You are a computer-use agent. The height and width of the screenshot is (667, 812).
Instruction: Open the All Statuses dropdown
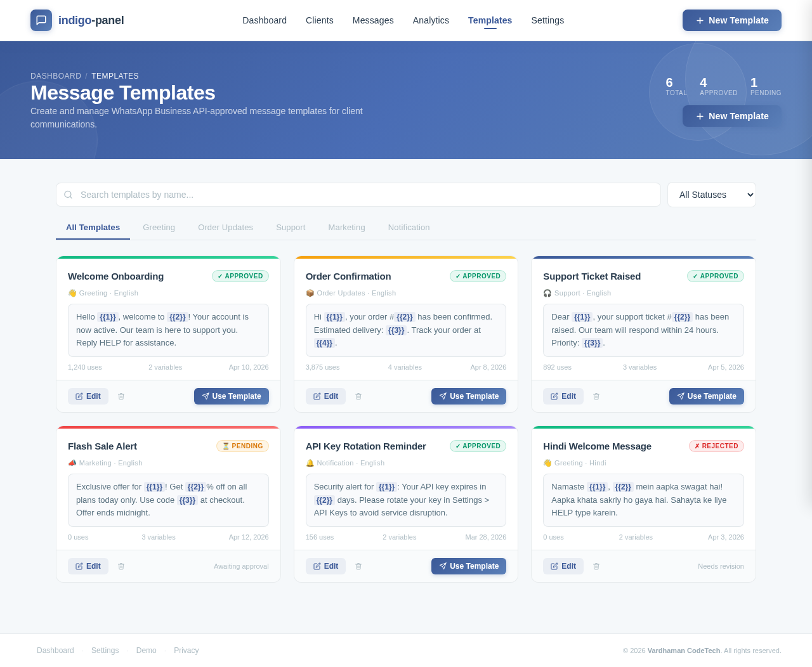tap(712, 195)
